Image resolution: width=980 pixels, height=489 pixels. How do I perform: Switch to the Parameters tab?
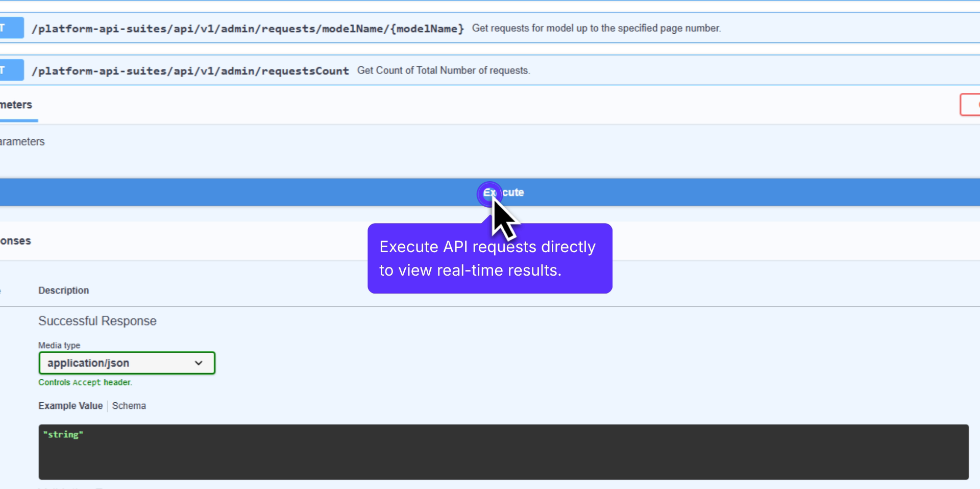(16, 105)
